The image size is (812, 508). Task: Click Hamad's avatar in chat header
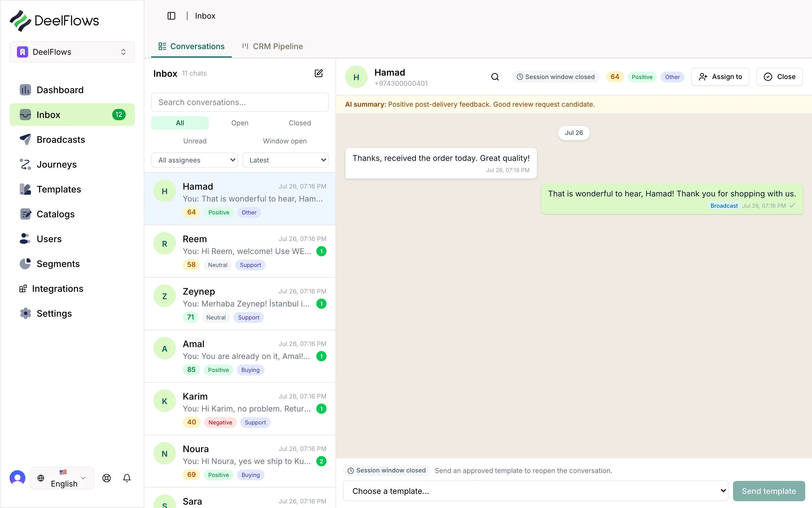356,77
